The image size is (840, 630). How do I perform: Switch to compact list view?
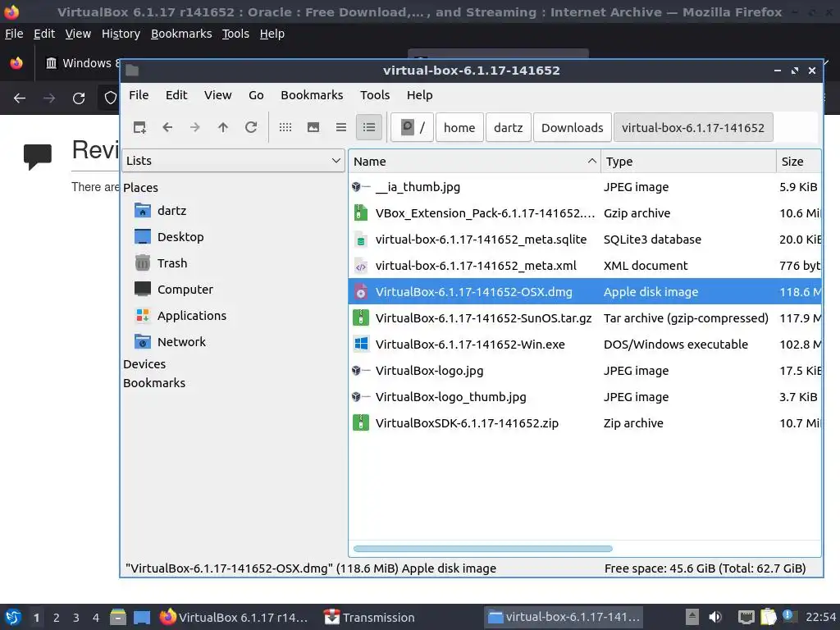pos(341,127)
